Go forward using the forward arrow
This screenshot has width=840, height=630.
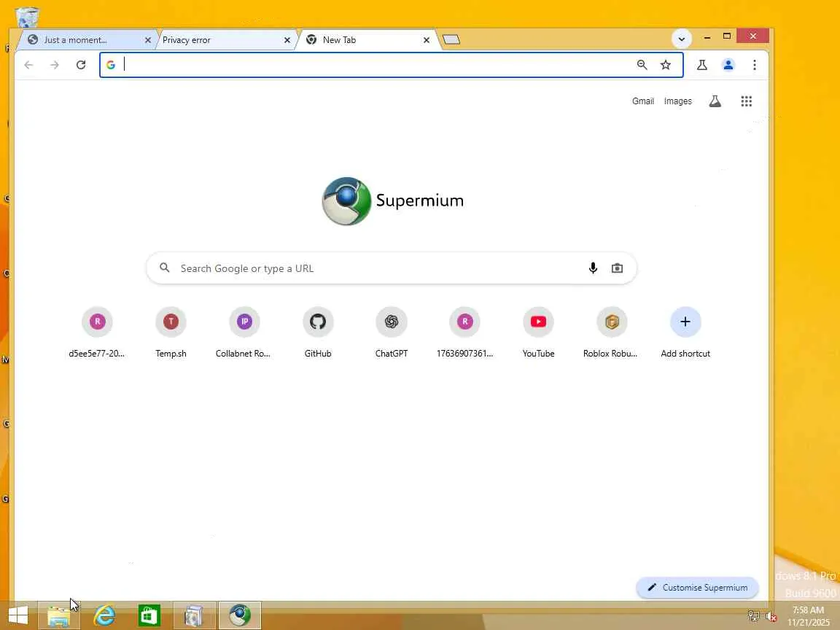pyautogui.click(x=55, y=65)
